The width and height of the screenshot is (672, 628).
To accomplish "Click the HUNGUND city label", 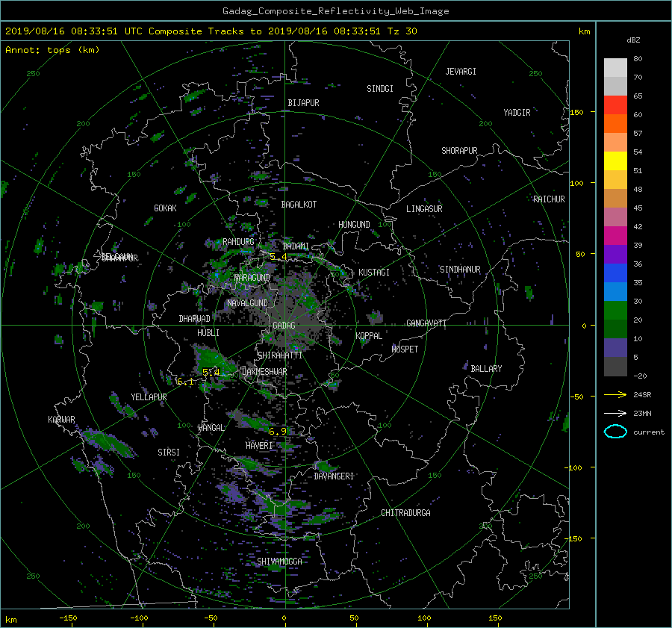I will pyautogui.click(x=354, y=225).
